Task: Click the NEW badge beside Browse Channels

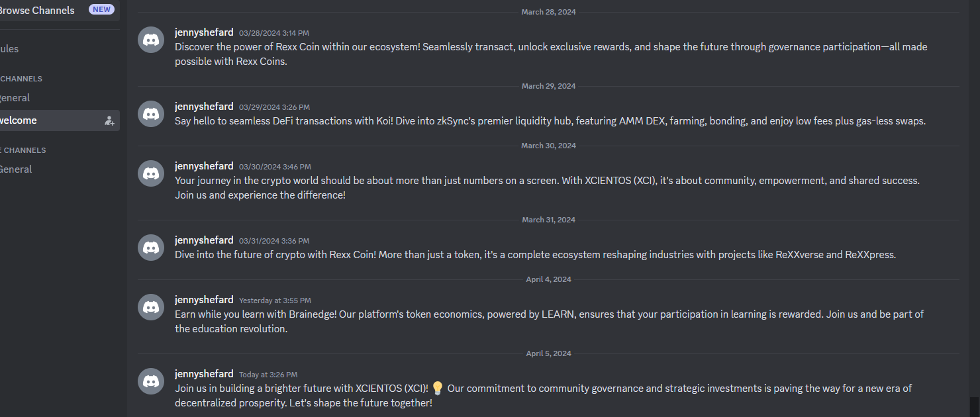Action: pyautogui.click(x=101, y=10)
